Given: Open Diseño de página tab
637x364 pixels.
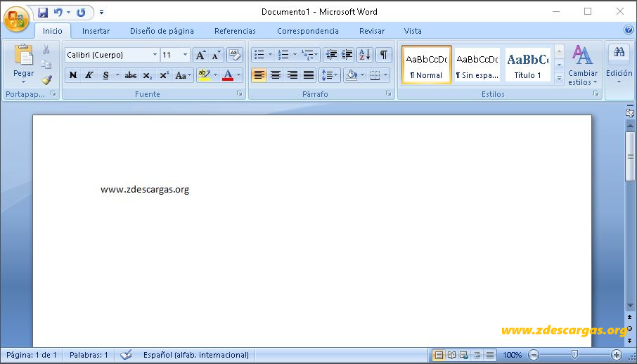Looking at the screenshot, I should pyautogui.click(x=162, y=31).
